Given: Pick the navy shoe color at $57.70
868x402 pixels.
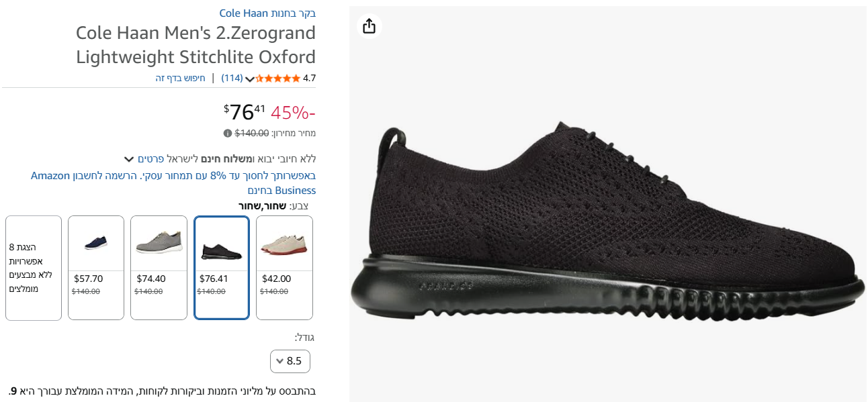Looking at the screenshot, I should [96, 267].
